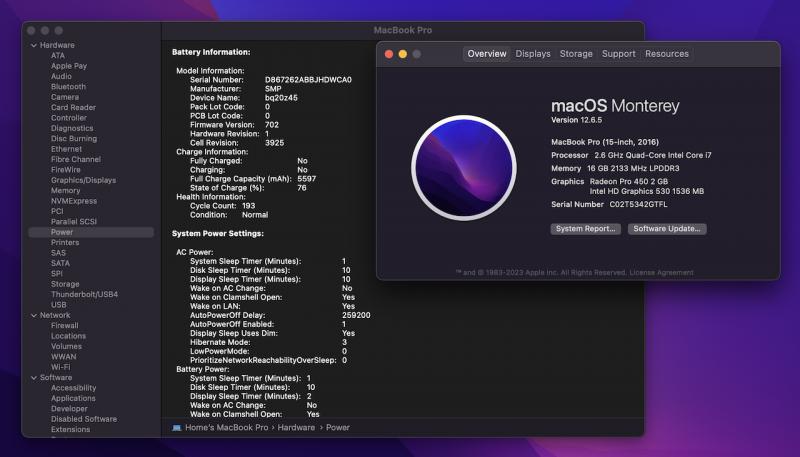Collapse the Network section chevron
Image resolution: width=800 pixels, height=457 pixels.
click(34, 316)
